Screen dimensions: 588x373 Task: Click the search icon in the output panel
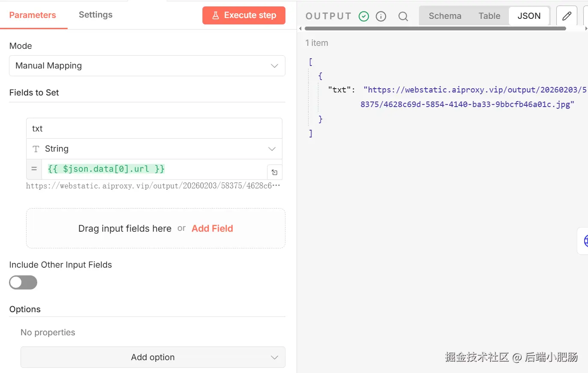coord(403,16)
